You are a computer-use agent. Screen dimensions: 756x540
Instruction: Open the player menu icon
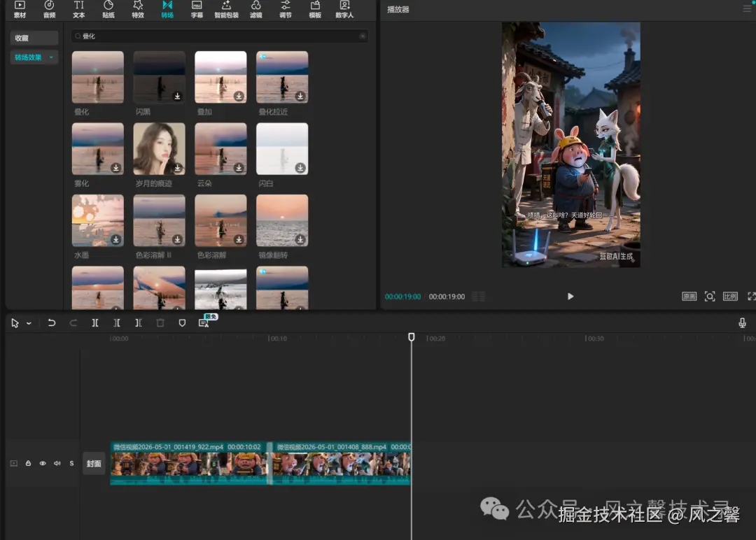747,8
